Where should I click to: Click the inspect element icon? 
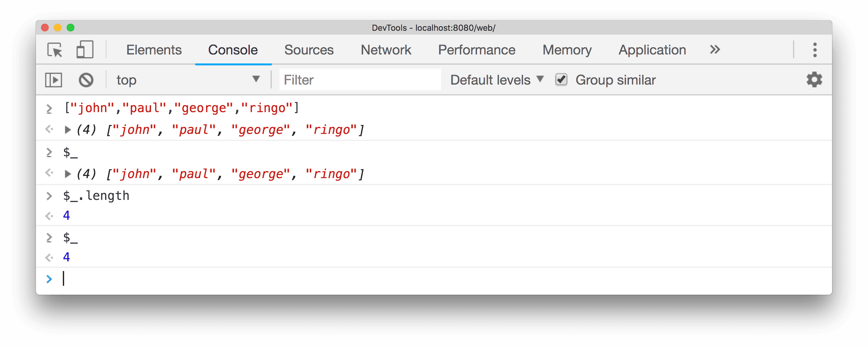point(56,50)
